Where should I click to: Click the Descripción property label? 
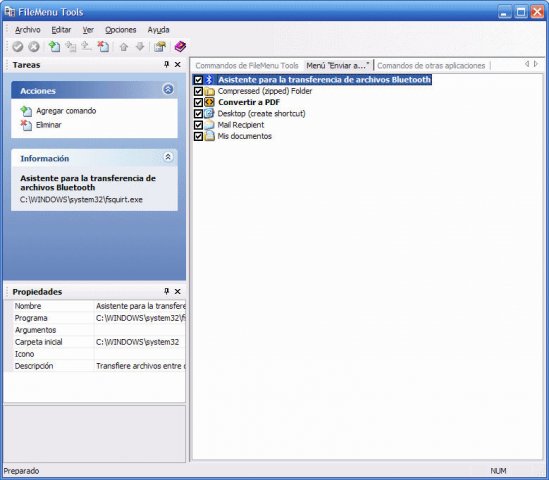pos(34,366)
